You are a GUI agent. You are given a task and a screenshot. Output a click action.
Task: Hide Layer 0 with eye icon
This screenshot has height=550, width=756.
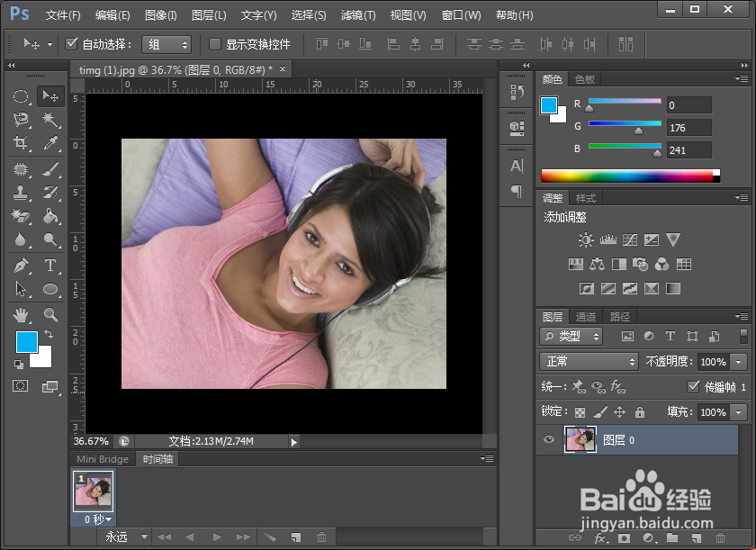(x=548, y=439)
